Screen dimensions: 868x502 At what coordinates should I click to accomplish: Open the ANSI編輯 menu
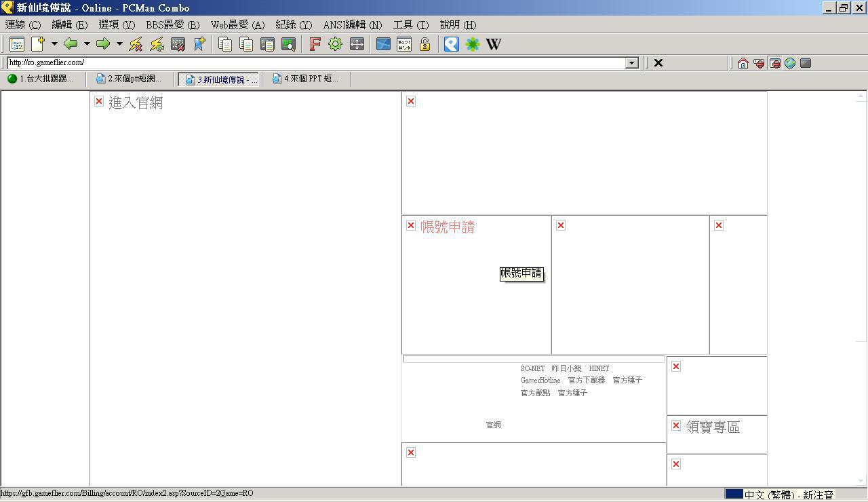pyautogui.click(x=353, y=24)
